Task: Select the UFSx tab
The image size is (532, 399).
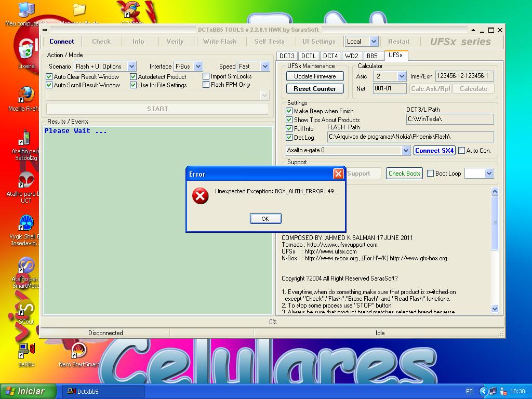Action: 395,55
